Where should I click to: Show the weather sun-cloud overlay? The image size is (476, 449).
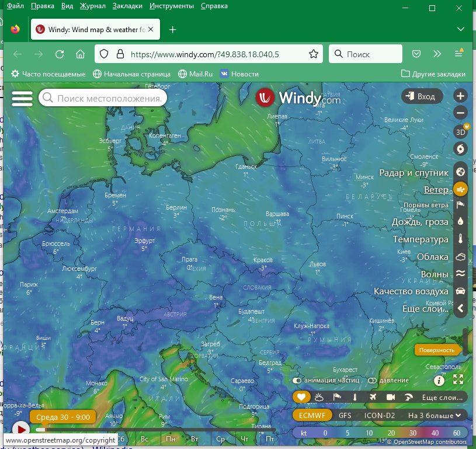point(319,397)
